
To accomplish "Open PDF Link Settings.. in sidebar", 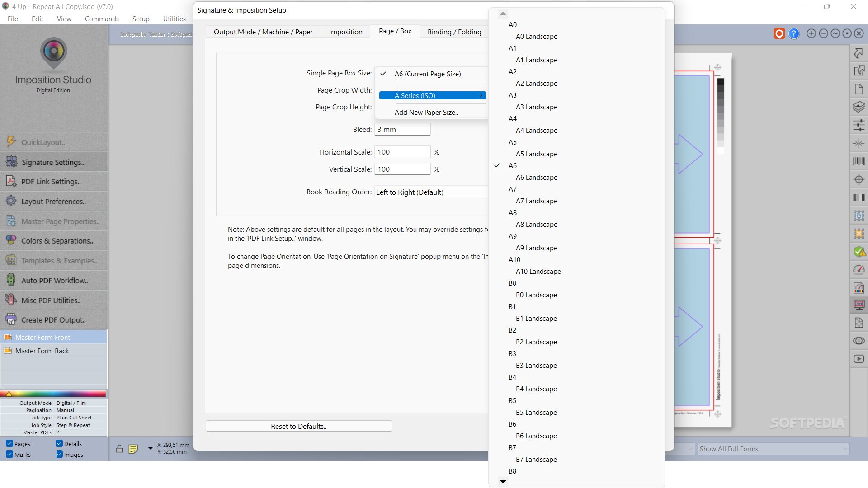I will (x=54, y=182).
